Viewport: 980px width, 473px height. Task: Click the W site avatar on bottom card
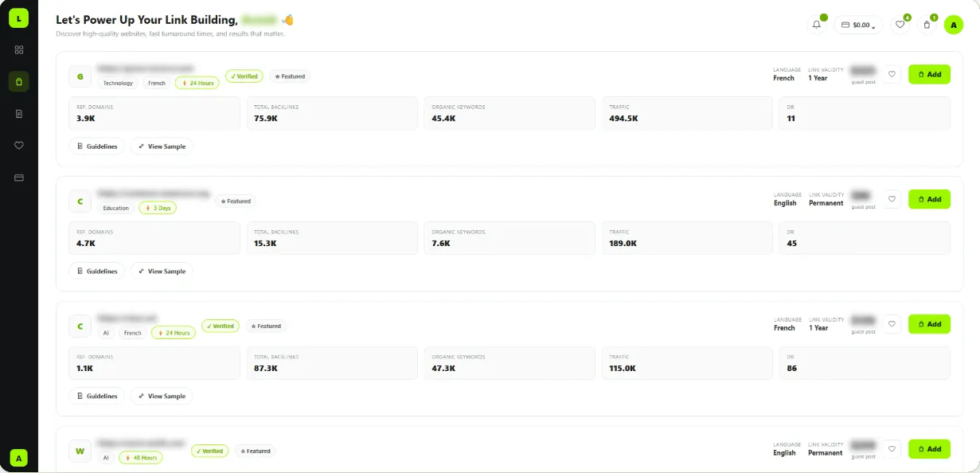click(80, 451)
